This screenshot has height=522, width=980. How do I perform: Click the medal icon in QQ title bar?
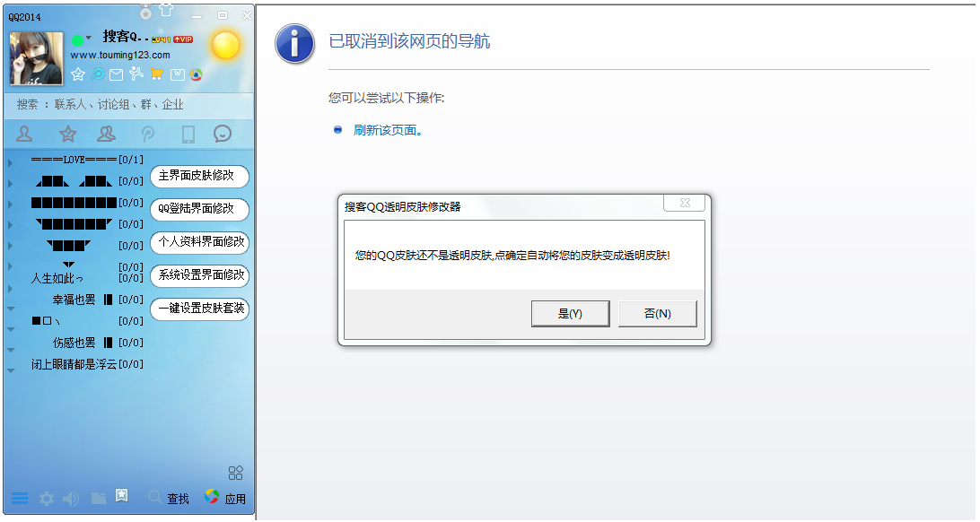coord(145,12)
